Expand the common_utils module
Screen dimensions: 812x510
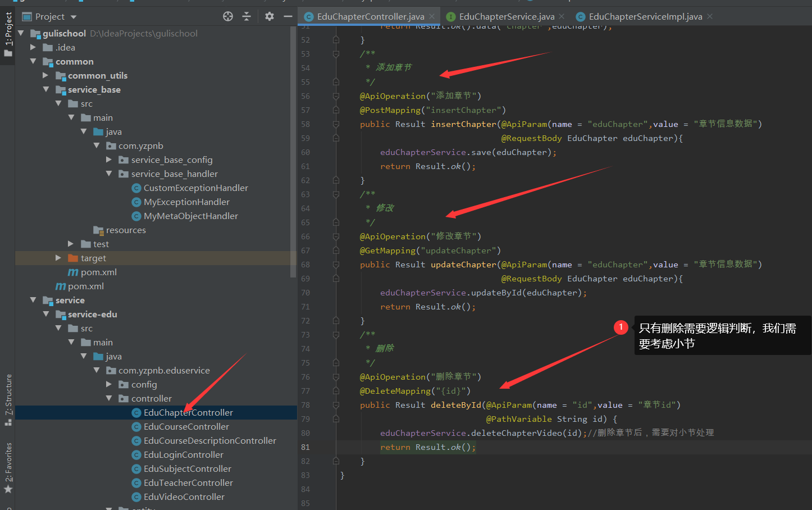pos(45,75)
